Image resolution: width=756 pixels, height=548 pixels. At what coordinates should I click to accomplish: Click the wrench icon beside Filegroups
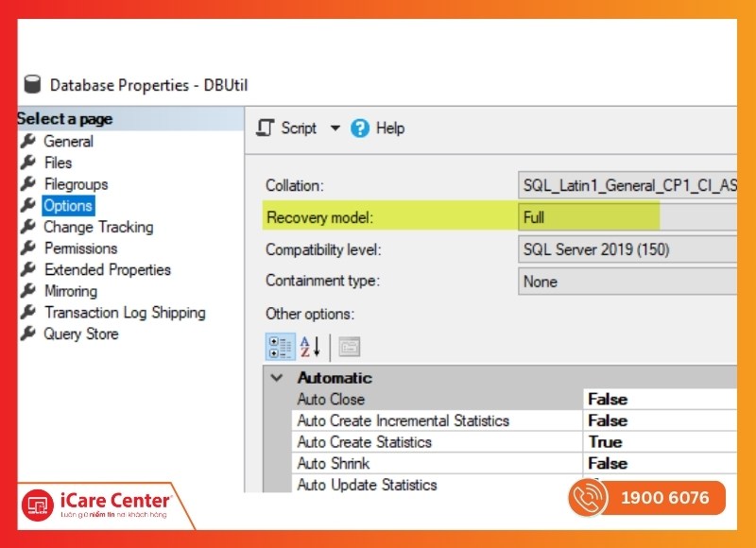(28, 183)
